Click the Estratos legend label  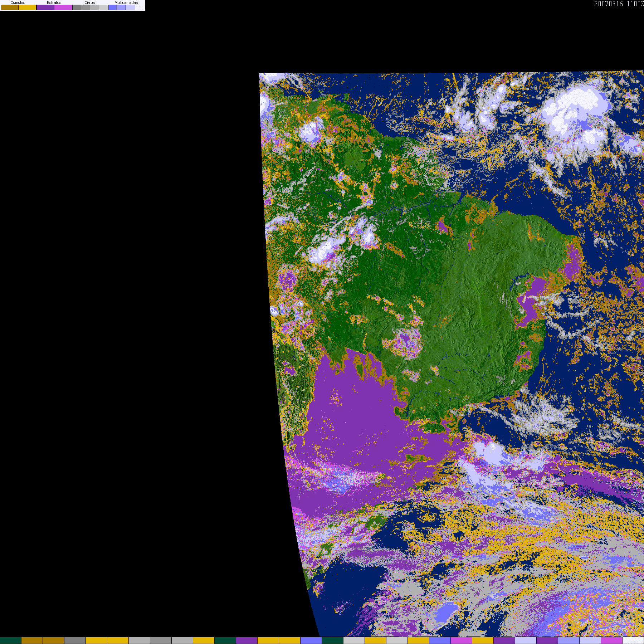pos(54,3)
